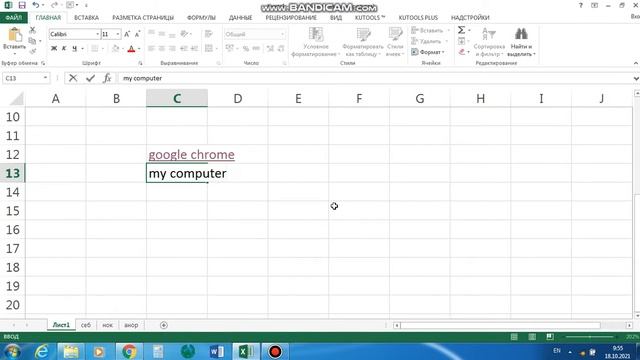Viewport: 640px width, 360px height.
Task: Switch to the ДАННЫЕ tab
Action: tap(240, 18)
